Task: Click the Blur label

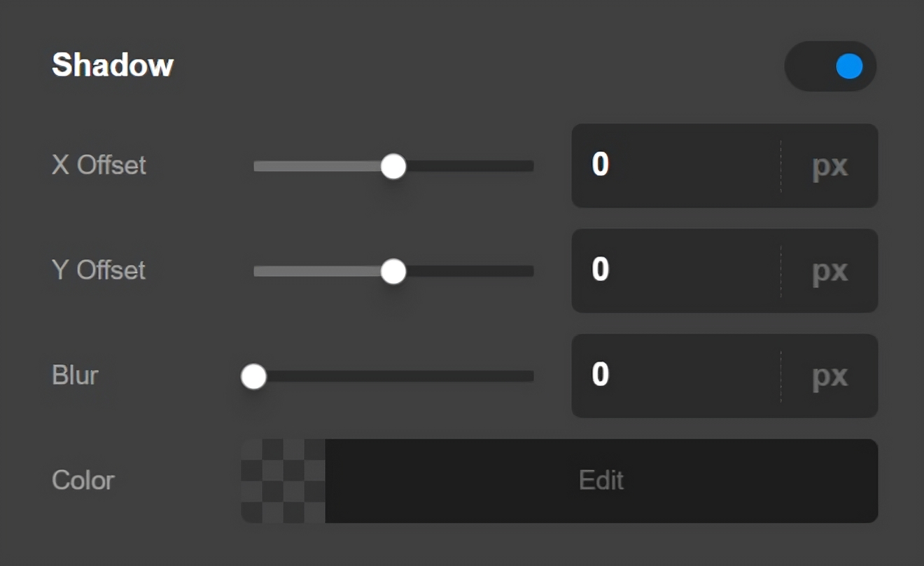Action: (75, 375)
